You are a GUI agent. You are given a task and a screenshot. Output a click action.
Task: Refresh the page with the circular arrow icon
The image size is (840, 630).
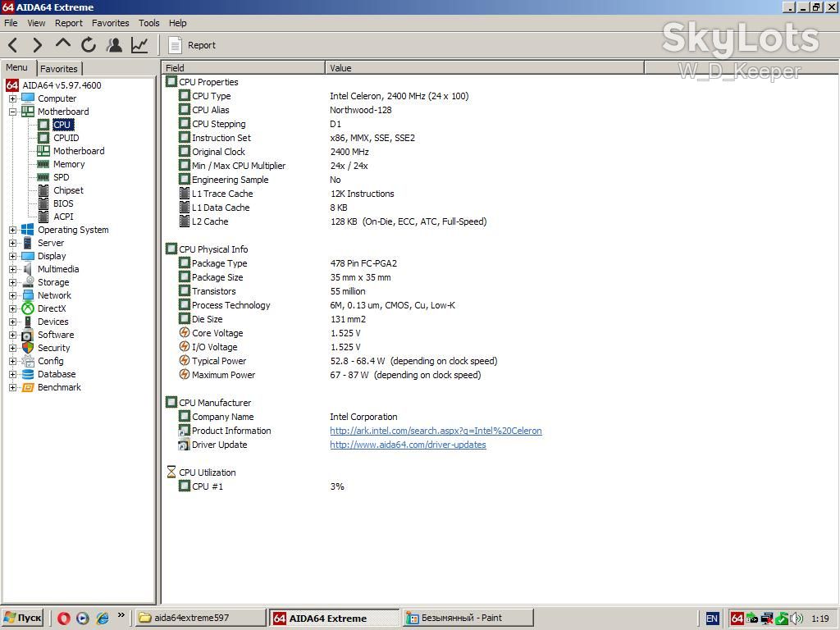coord(89,45)
